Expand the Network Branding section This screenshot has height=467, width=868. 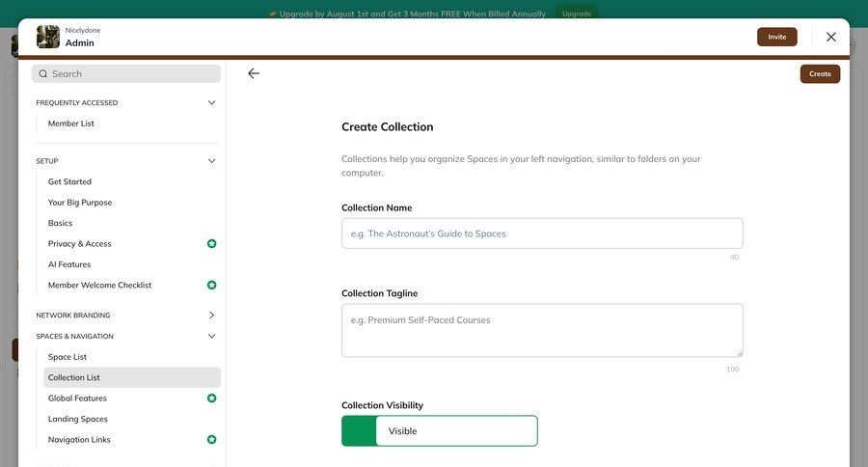pyautogui.click(x=212, y=316)
